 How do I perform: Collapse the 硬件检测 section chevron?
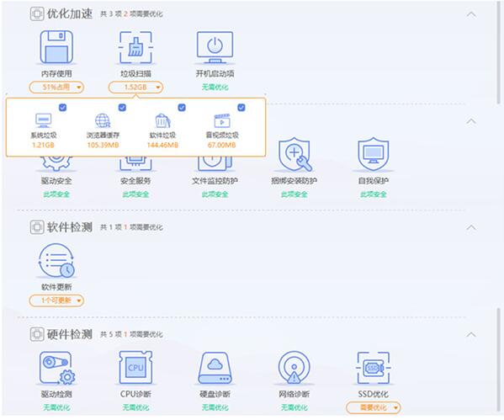[x=471, y=334]
